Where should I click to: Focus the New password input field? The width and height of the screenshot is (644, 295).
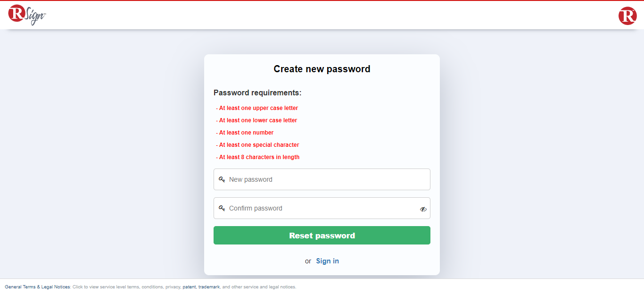[x=325, y=179]
